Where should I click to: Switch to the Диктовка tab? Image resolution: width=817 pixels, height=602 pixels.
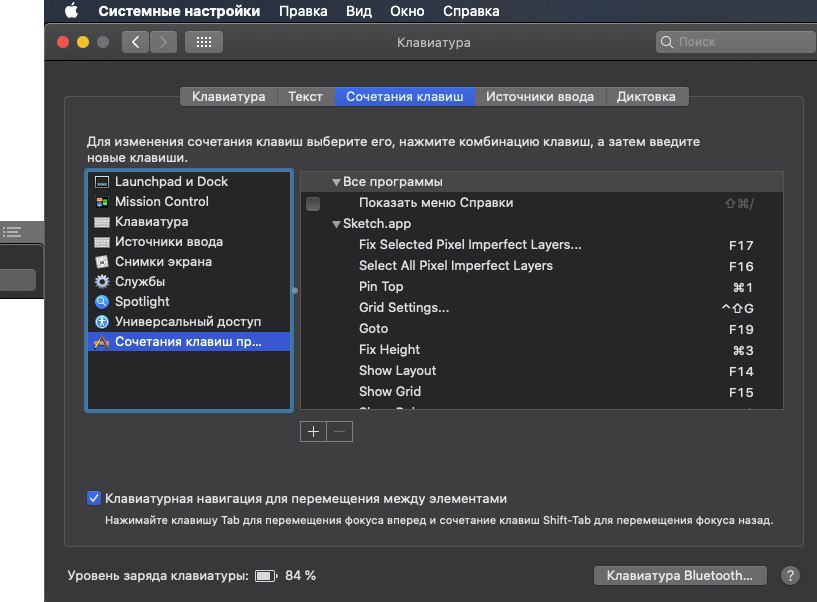point(646,96)
